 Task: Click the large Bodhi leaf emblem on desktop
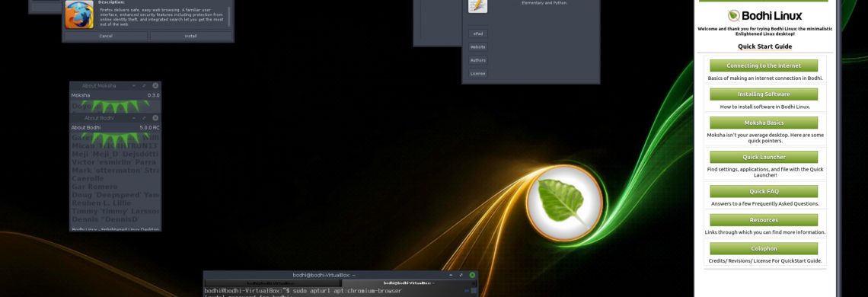[564, 203]
